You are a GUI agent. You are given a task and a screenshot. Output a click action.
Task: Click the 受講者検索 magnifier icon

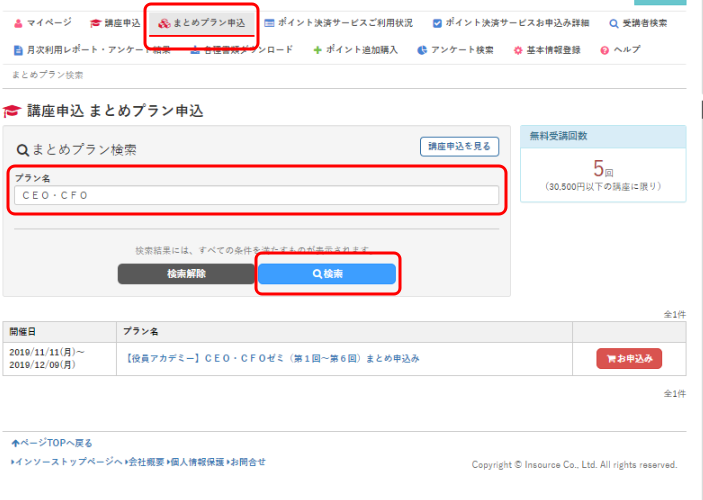click(613, 22)
